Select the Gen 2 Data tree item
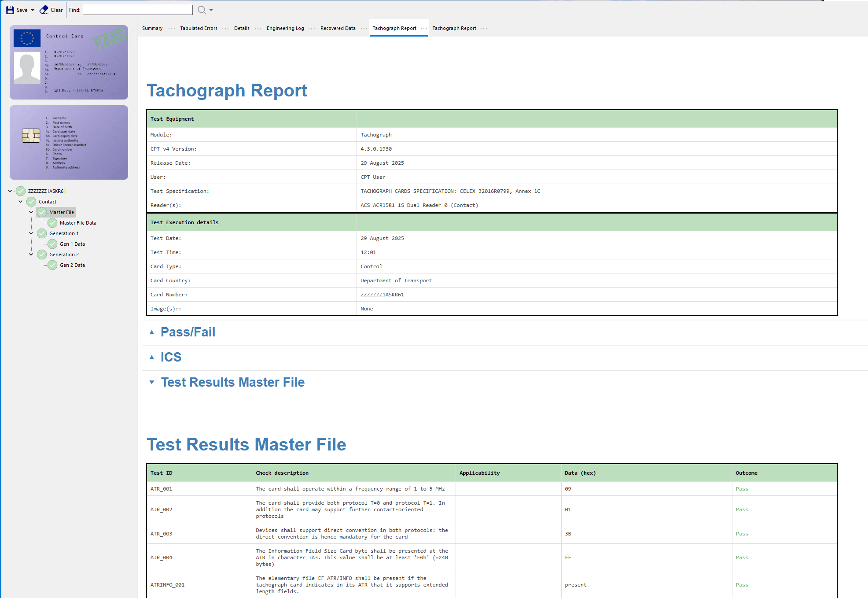Image resolution: width=868 pixels, height=598 pixels. click(72, 265)
